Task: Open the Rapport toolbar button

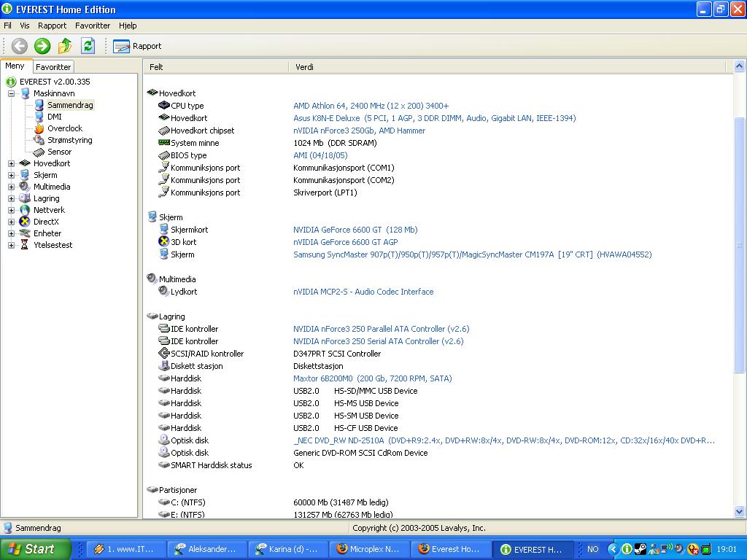Action: click(x=137, y=46)
